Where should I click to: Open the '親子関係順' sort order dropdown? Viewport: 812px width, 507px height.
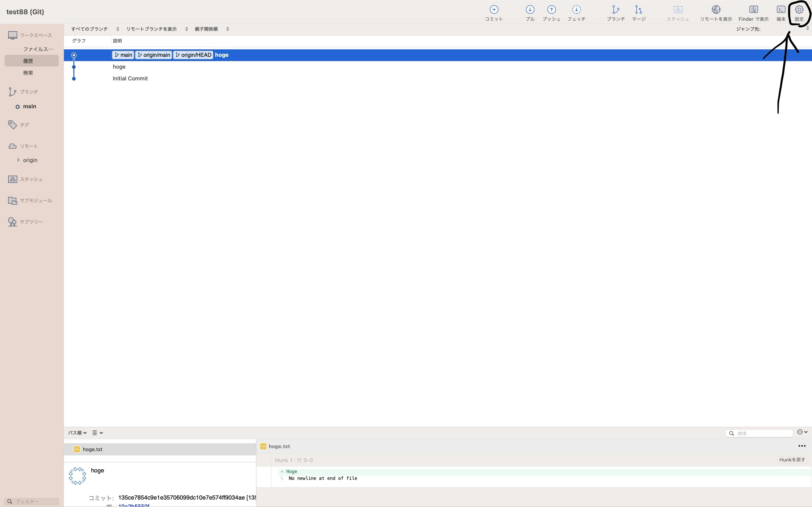pos(211,29)
